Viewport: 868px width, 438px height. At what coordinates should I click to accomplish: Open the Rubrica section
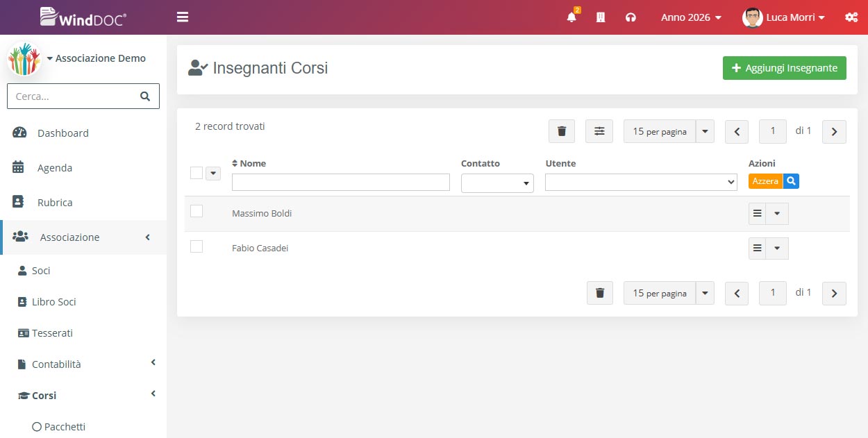click(x=53, y=202)
